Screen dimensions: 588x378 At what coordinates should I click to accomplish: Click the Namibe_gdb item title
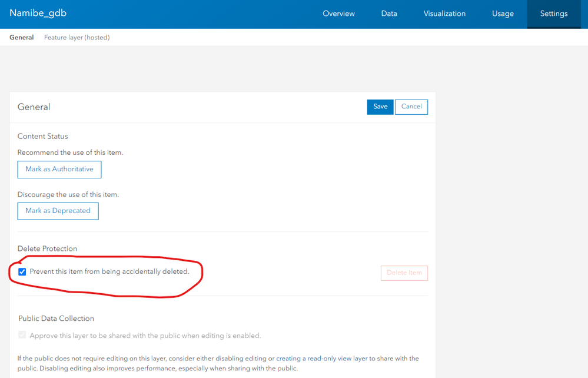[38, 13]
